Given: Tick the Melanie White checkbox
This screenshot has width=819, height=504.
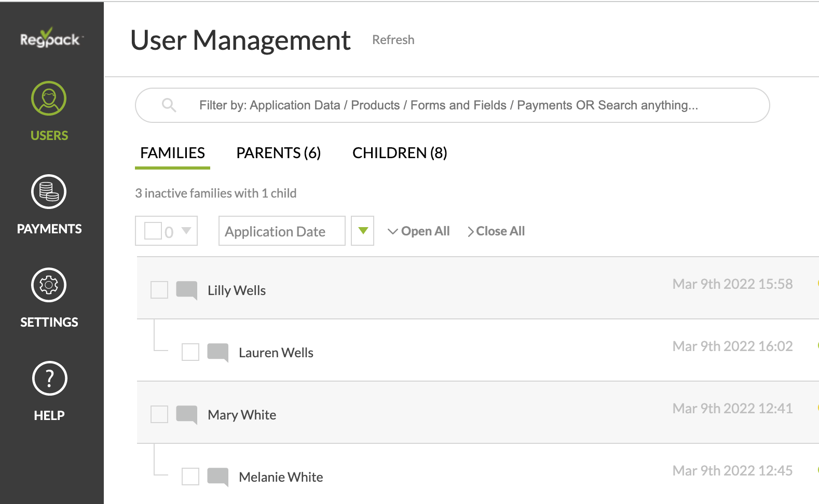Looking at the screenshot, I should tap(190, 477).
